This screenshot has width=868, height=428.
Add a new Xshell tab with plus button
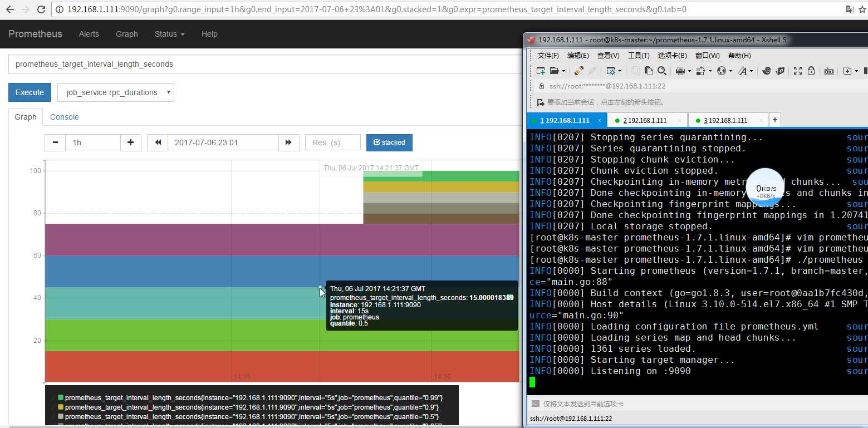click(775, 120)
